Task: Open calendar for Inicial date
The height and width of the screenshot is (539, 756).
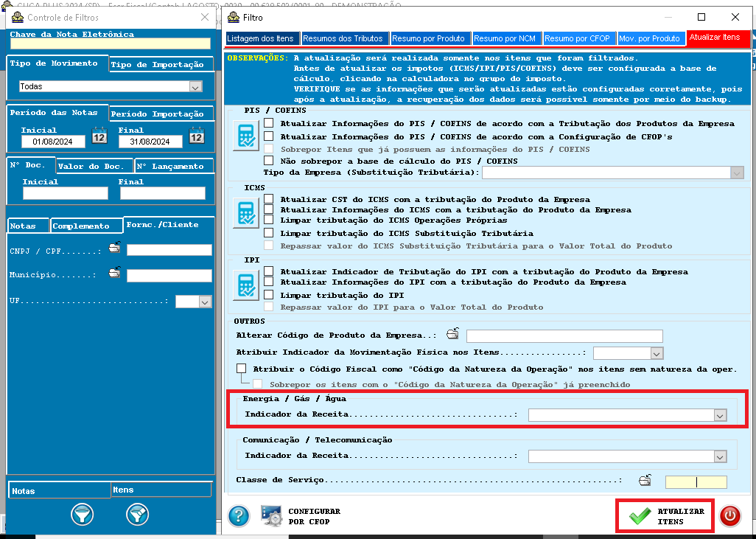Action: 99,136
